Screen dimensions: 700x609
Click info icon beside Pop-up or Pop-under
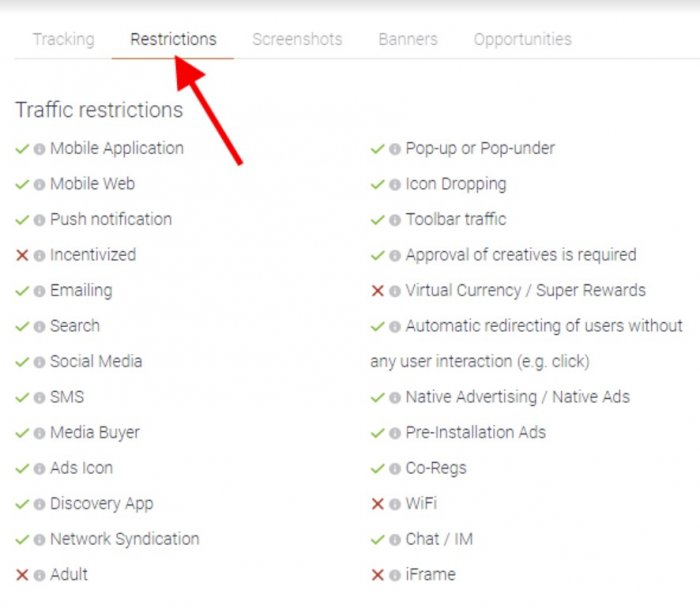[x=395, y=149]
